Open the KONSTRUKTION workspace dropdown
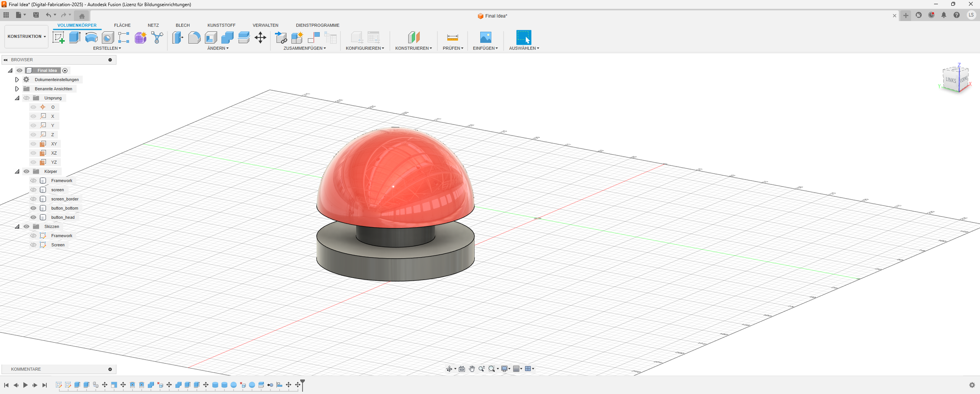The height and width of the screenshot is (394, 980). [26, 37]
